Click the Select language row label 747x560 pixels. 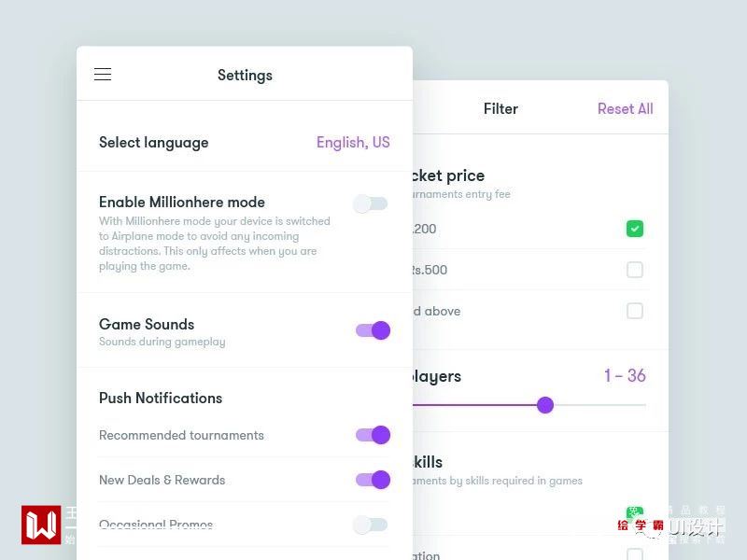[154, 143]
